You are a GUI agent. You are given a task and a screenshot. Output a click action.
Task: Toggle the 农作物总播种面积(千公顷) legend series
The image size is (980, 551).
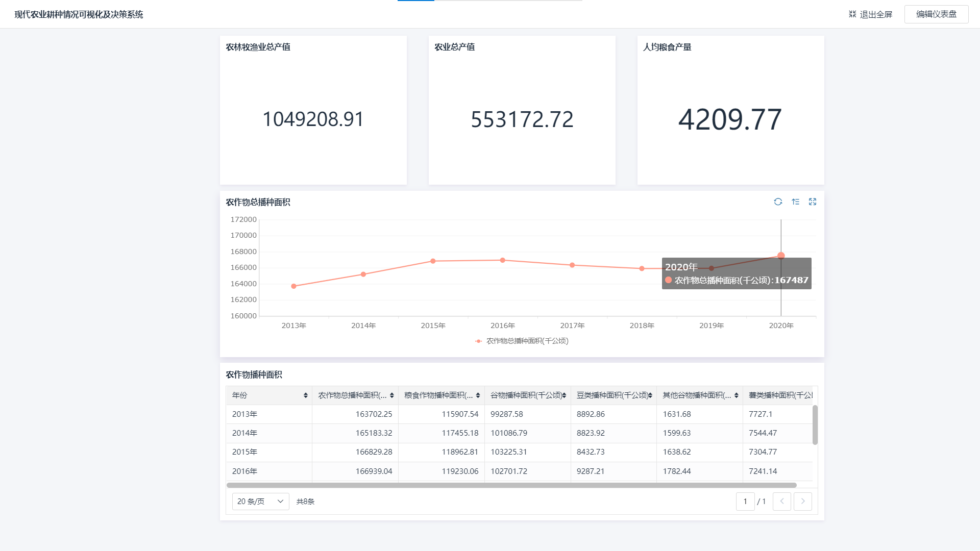click(x=522, y=341)
